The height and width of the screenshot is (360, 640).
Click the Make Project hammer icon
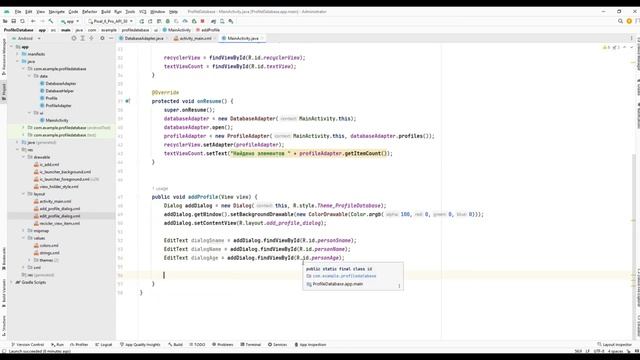coord(51,21)
